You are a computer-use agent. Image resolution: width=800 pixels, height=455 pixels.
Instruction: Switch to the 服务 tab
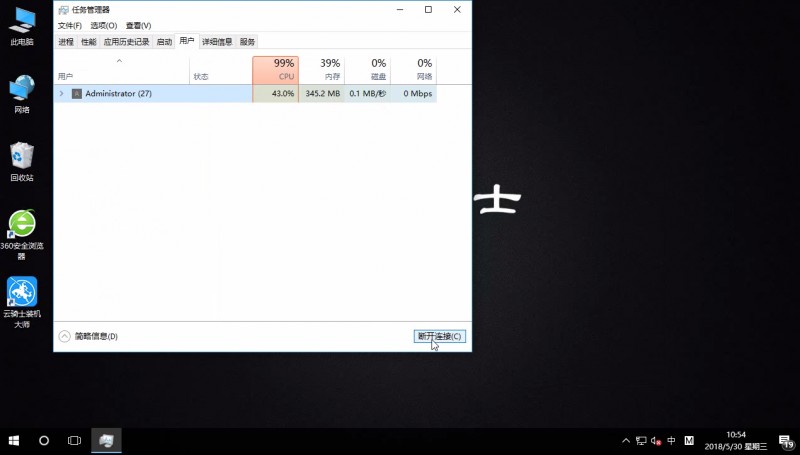pos(247,42)
